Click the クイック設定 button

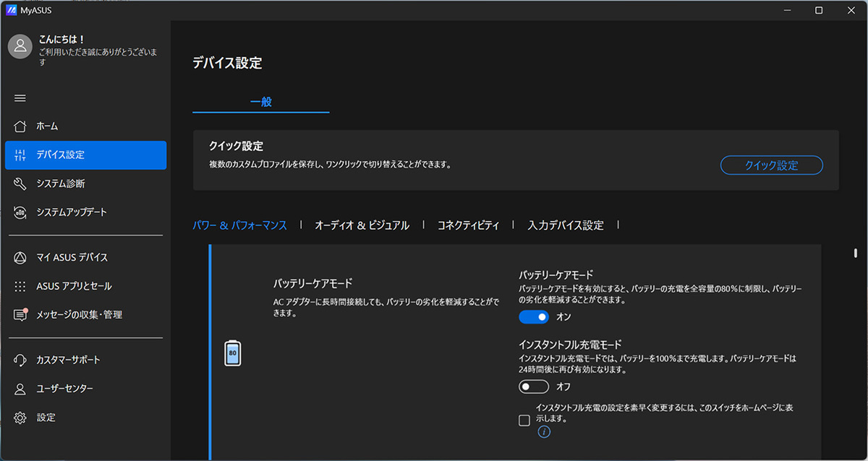click(x=772, y=165)
